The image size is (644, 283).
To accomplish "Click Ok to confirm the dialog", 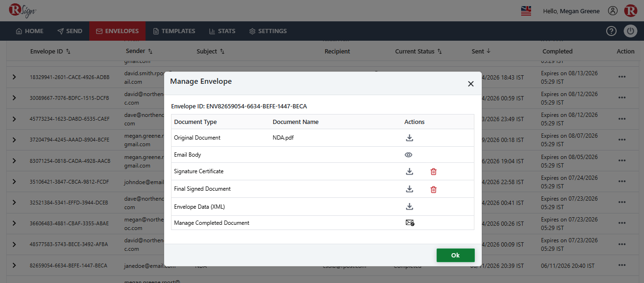I will pyautogui.click(x=455, y=255).
